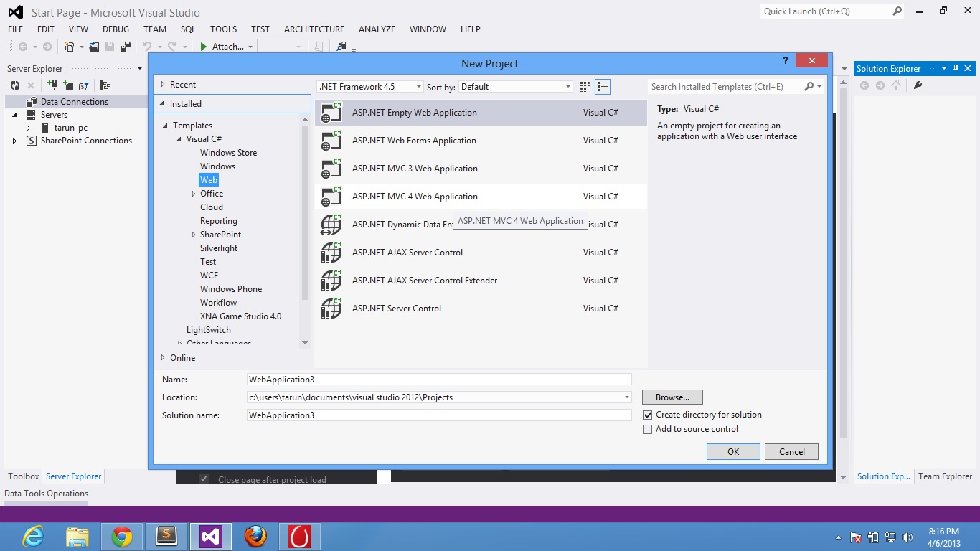Expand the Recent section
Screen dimensions: 980x551
tap(163, 85)
